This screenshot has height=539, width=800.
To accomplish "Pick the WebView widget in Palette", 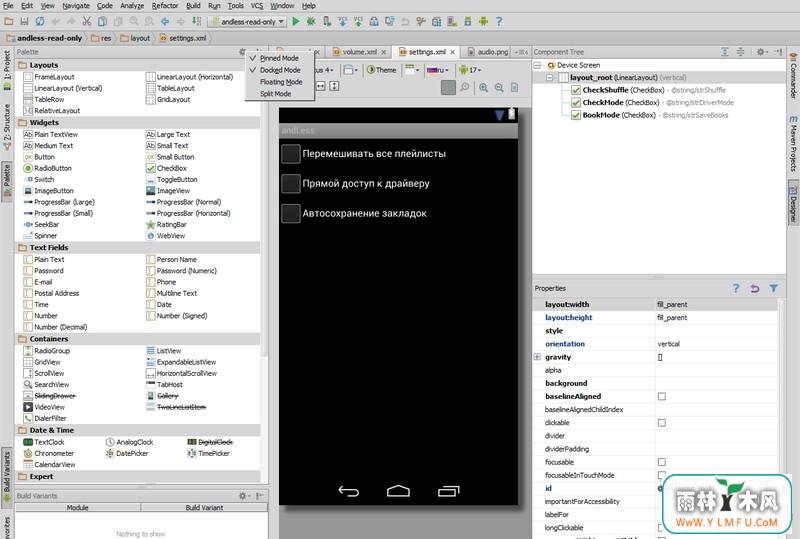I will coord(165,236).
